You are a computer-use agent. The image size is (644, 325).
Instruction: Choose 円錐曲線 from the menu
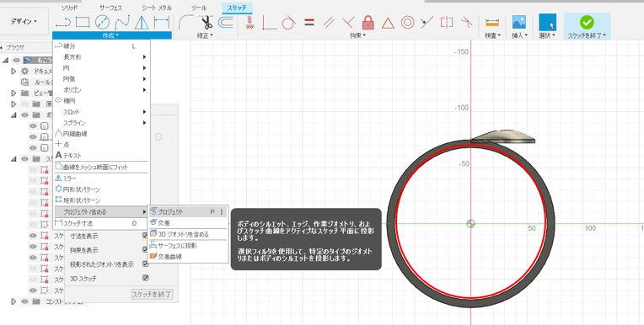(x=101, y=133)
